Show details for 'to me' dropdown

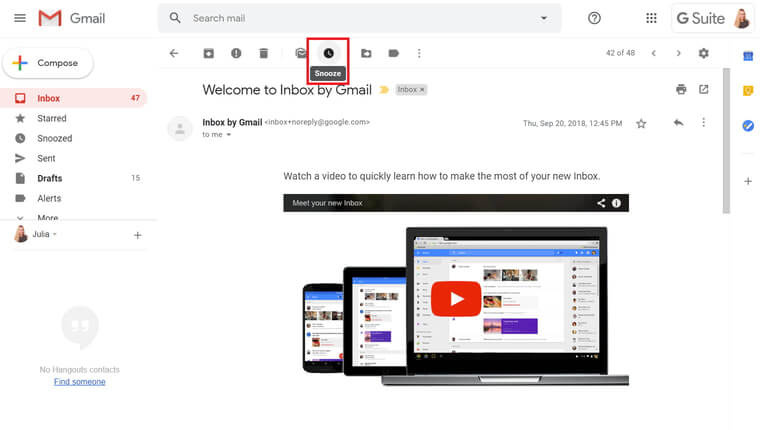[229, 135]
